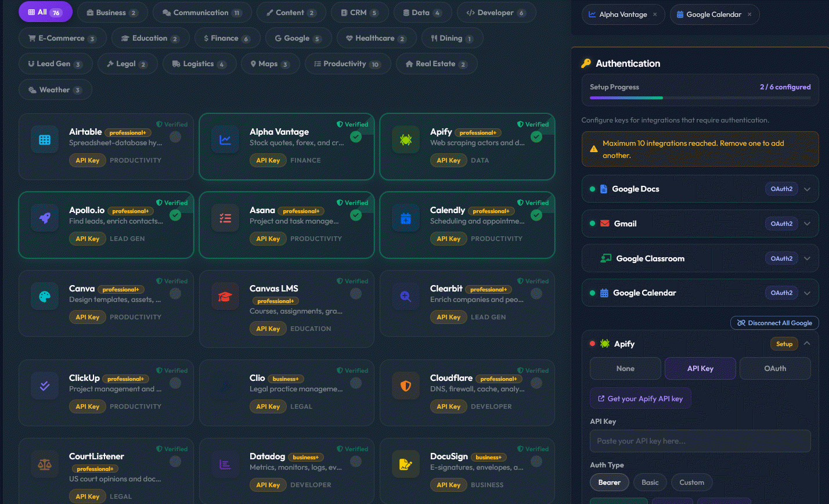
Task: Click Disconnect All Google button
Action: pyautogui.click(x=774, y=322)
